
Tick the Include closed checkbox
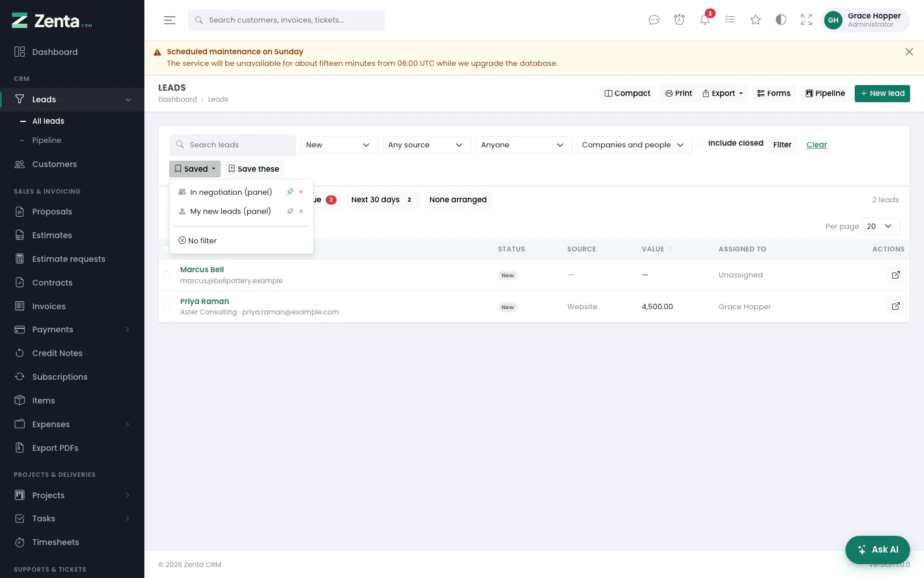(701, 143)
